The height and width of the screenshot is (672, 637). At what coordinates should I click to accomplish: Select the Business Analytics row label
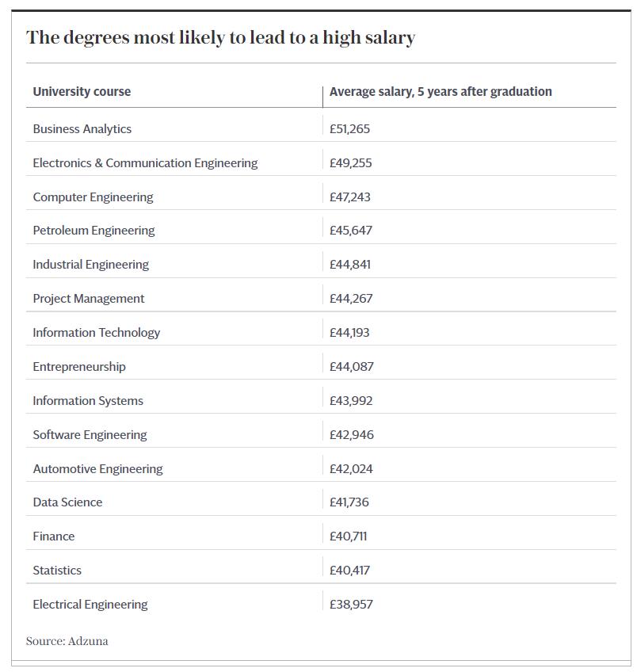tap(82, 128)
